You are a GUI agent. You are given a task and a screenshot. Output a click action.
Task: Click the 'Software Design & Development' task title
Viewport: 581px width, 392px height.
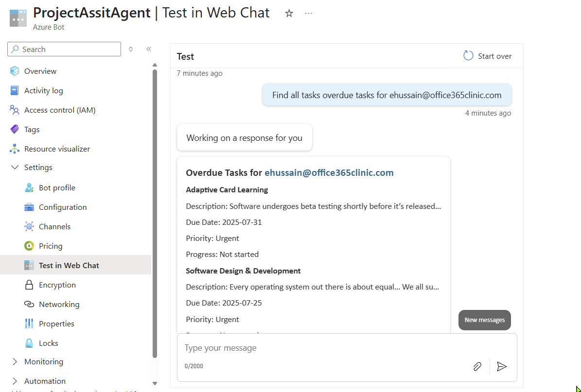click(243, 271)
